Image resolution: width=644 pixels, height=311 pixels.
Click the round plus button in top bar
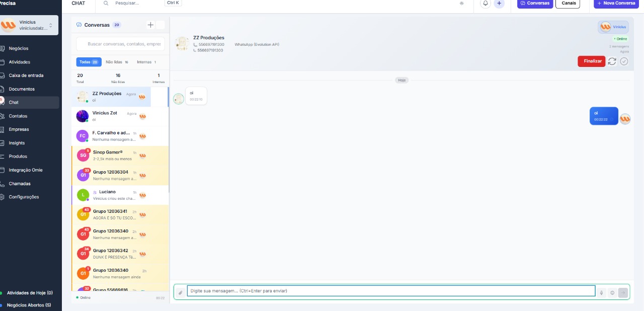click(499, 3)
